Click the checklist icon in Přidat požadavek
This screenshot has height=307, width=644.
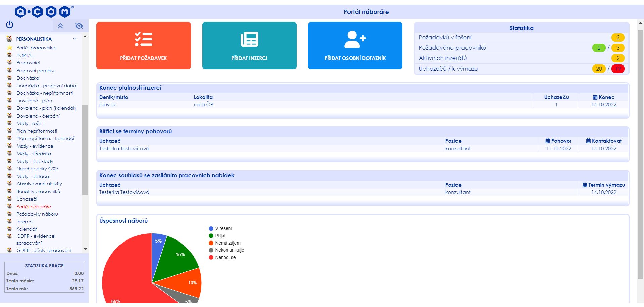(x=143, y=39)
